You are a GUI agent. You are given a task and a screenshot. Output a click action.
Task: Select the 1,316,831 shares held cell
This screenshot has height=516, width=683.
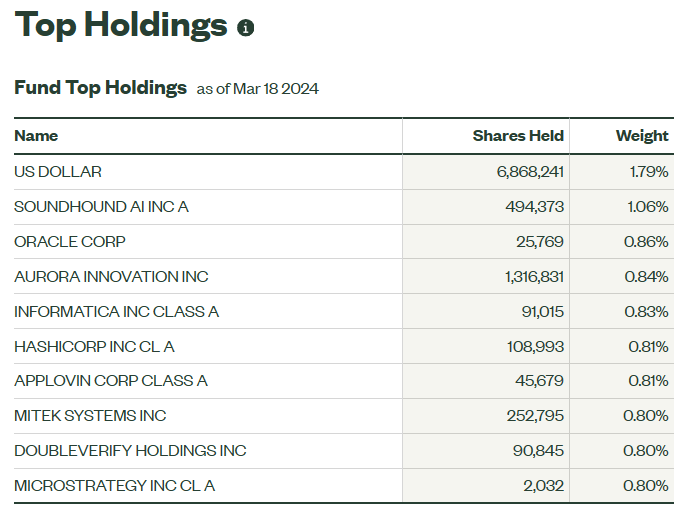click(x=530, y=277)
